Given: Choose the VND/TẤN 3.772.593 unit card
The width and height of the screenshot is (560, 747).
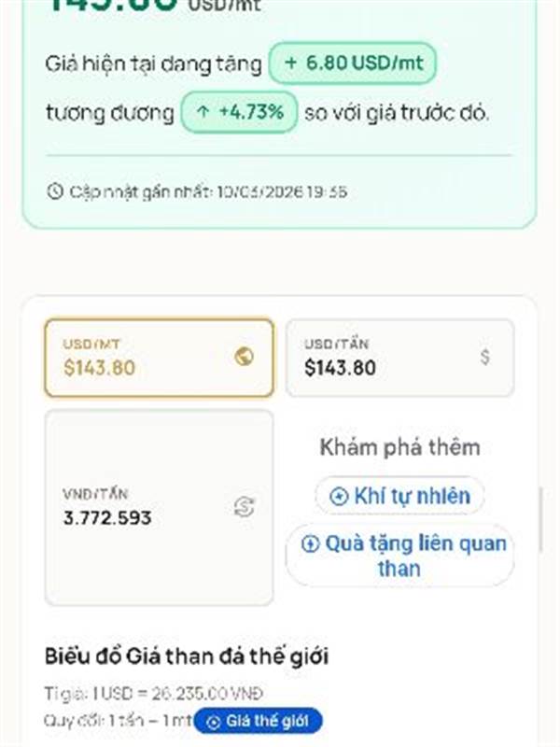Looking at the screenshot, I should pos(159,507).
